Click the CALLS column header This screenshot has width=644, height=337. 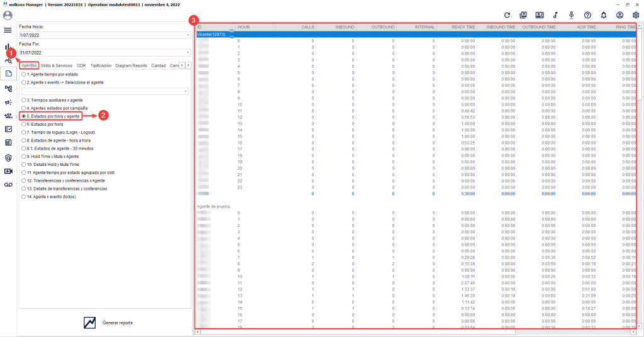pyautogui.click(x=296, y=27)
